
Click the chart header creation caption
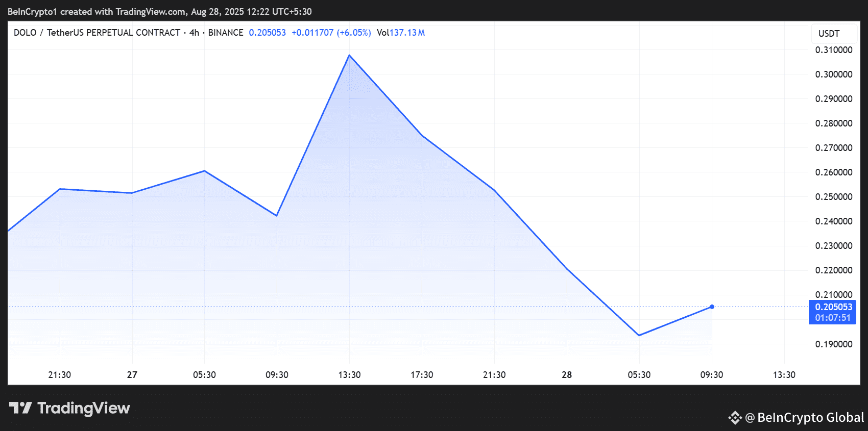pos(160,12)
